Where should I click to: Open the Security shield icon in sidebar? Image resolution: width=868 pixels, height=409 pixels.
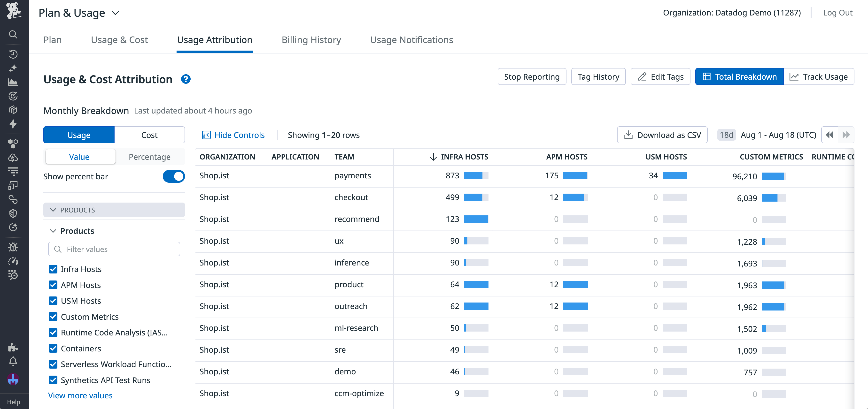(x=13, y=213)
